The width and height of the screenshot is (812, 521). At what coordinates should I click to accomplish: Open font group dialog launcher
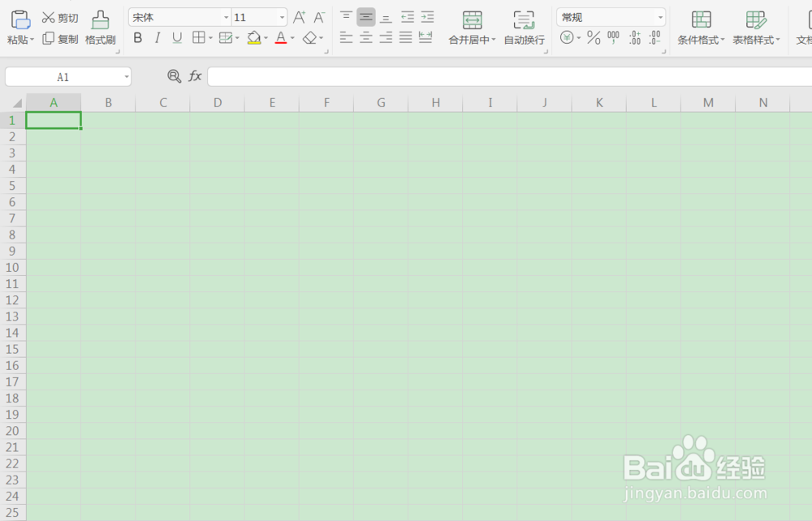point(326,52)
